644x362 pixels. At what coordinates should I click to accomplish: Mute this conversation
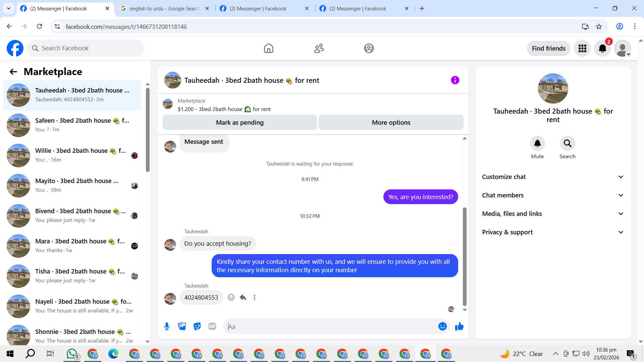537,143
